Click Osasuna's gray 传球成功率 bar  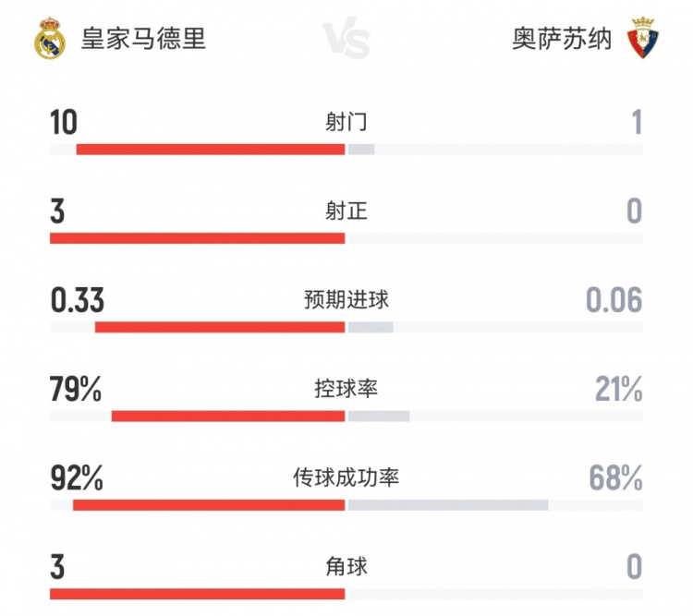448,505
